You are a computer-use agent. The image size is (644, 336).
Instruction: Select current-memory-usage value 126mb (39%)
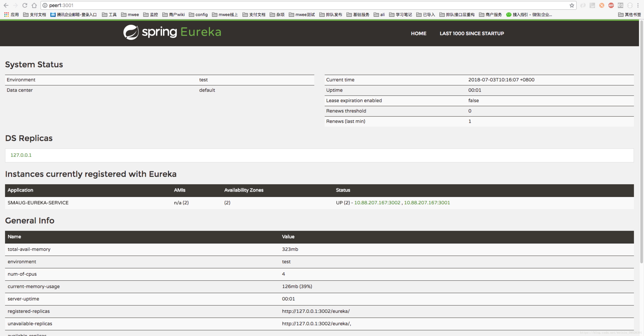[x=297, y=286]
